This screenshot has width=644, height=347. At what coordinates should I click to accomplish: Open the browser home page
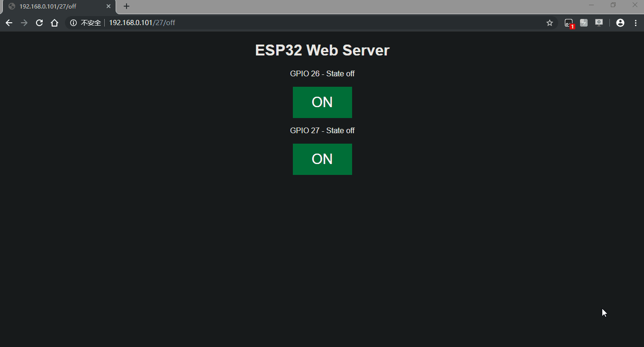click(54, 23)
